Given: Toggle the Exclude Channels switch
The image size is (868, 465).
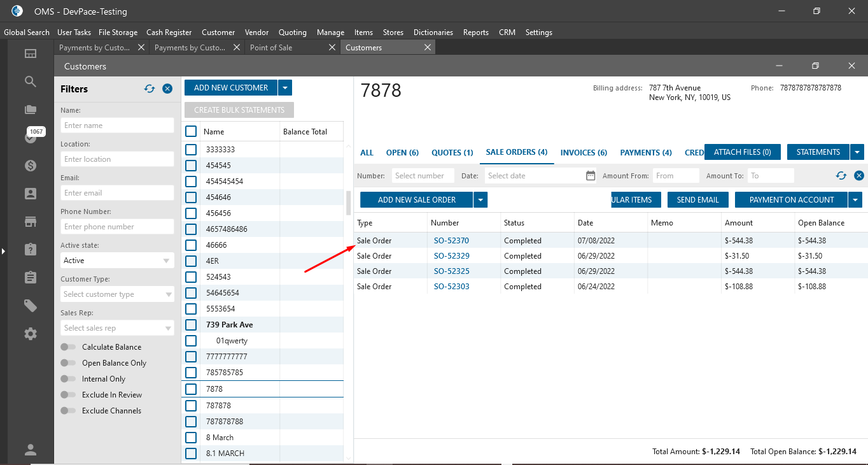Looking at the screenshot, I should click(x=67, y=411).
